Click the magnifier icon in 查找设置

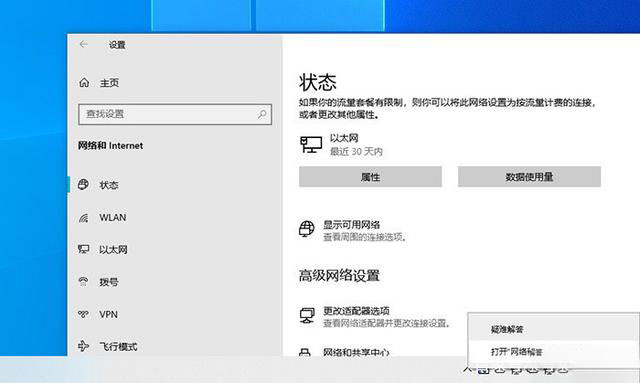(262, 114)
